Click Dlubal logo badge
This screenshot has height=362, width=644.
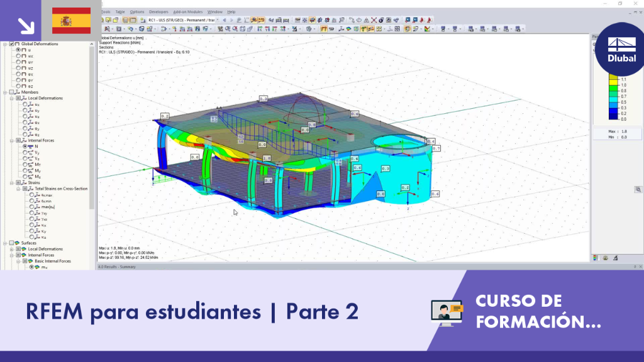point(621,49)
